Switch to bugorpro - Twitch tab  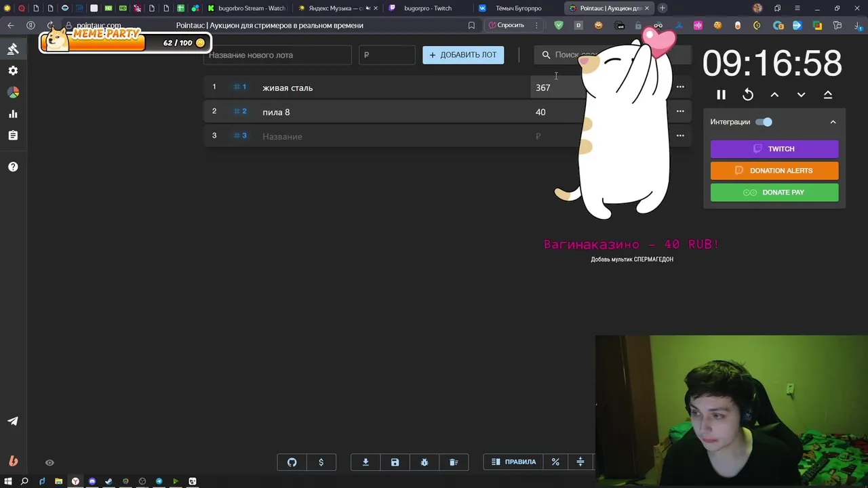click(427, 8)
